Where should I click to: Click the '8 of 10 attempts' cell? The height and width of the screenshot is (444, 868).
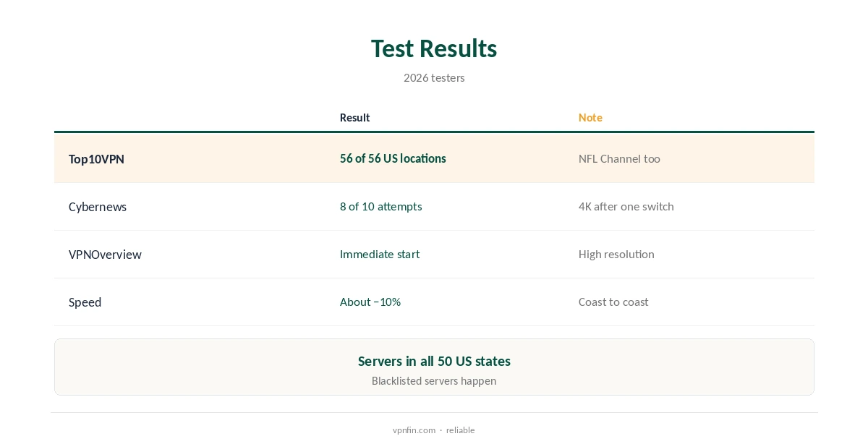[380, 206]
